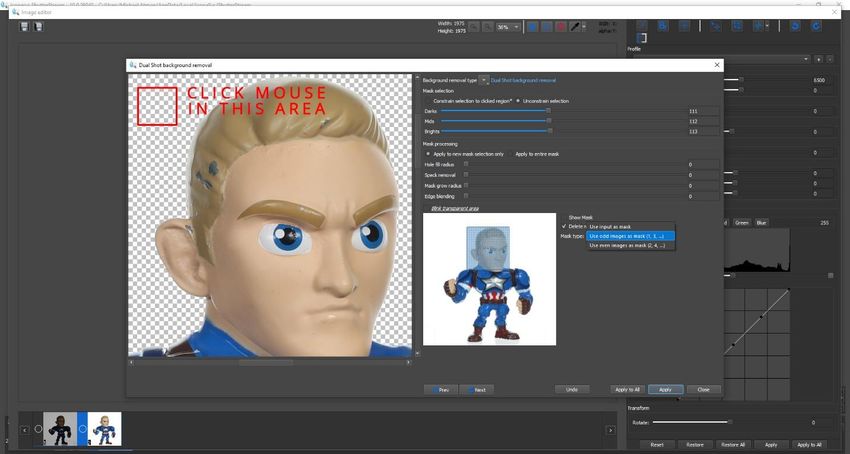Select the blue square tool icon
This screenshot has width=850, height=454.
(x=547, y=27)
